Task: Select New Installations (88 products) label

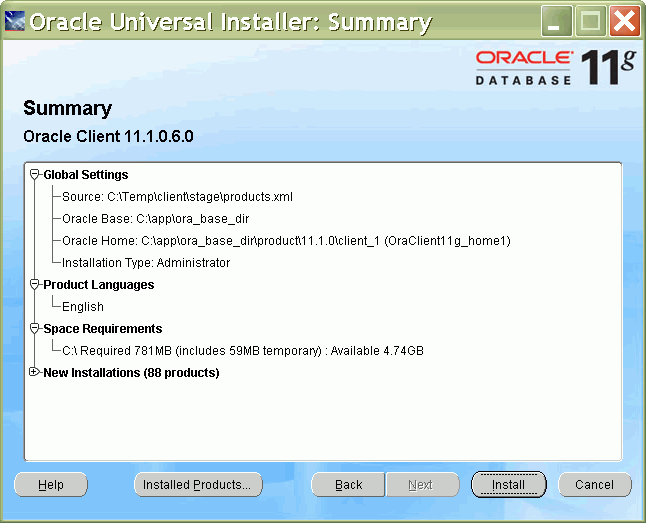Action: [131, 373]
